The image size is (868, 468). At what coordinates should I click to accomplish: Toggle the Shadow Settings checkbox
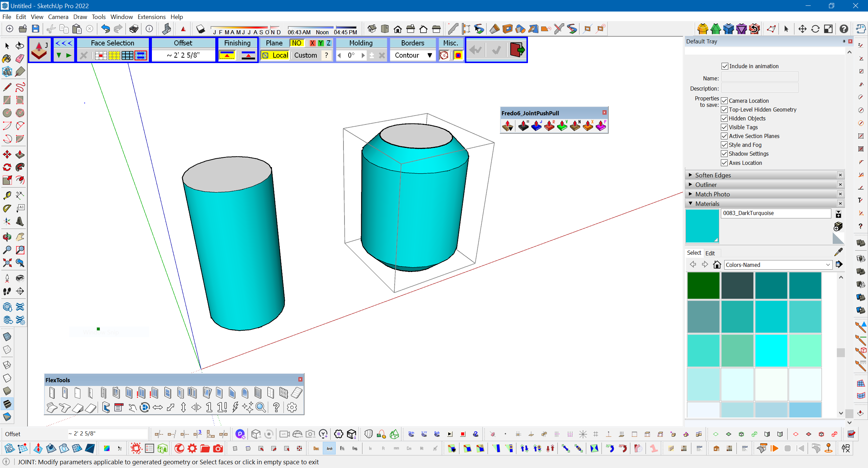click(724, 154)
